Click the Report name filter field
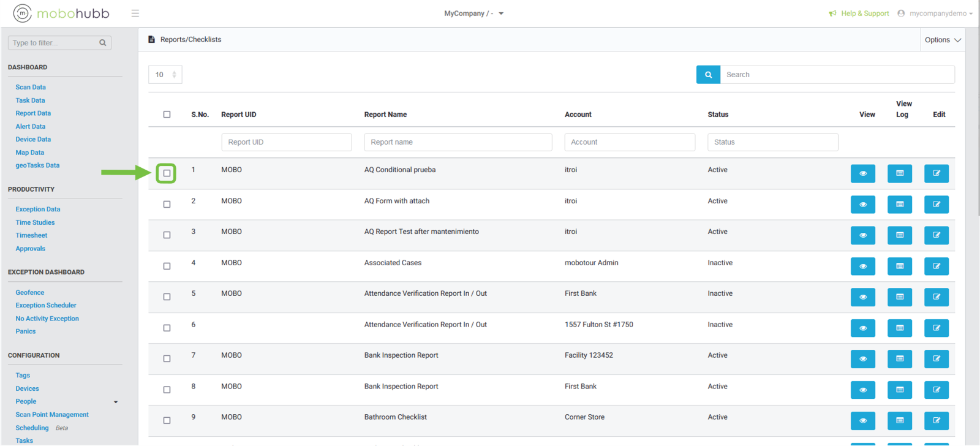980x446 pixels. click(x=458, y=142)
